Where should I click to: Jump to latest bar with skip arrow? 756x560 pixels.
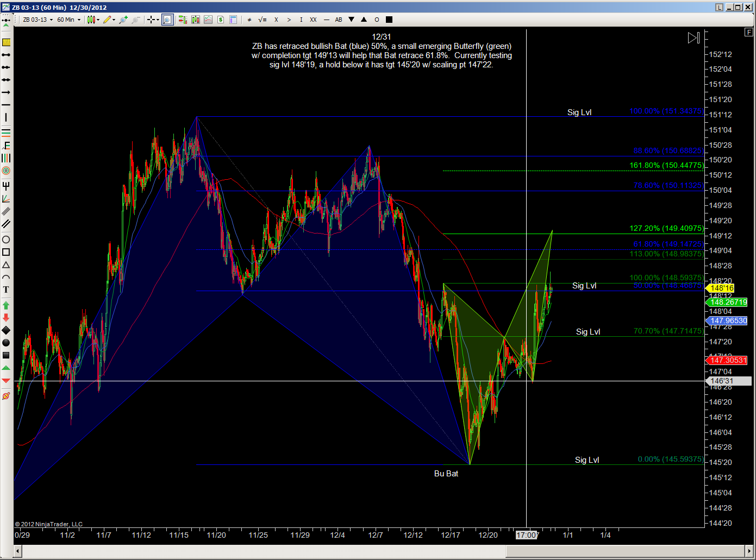(693, 38)
